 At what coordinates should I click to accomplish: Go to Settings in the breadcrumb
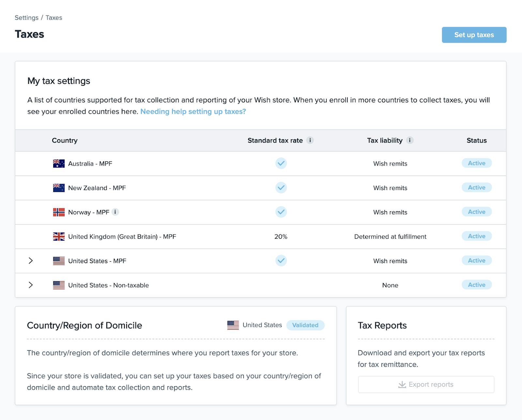pyautogui.click(x=26, y=18)
